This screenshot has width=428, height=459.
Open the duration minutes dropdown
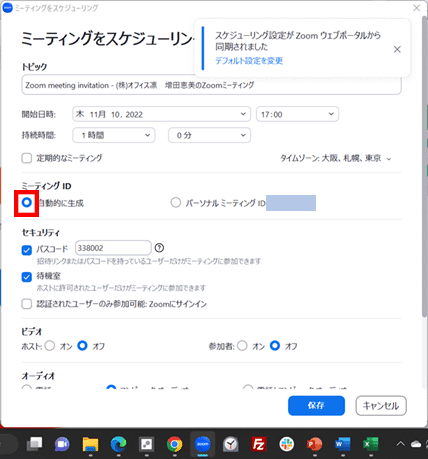[x=209, y=135]
